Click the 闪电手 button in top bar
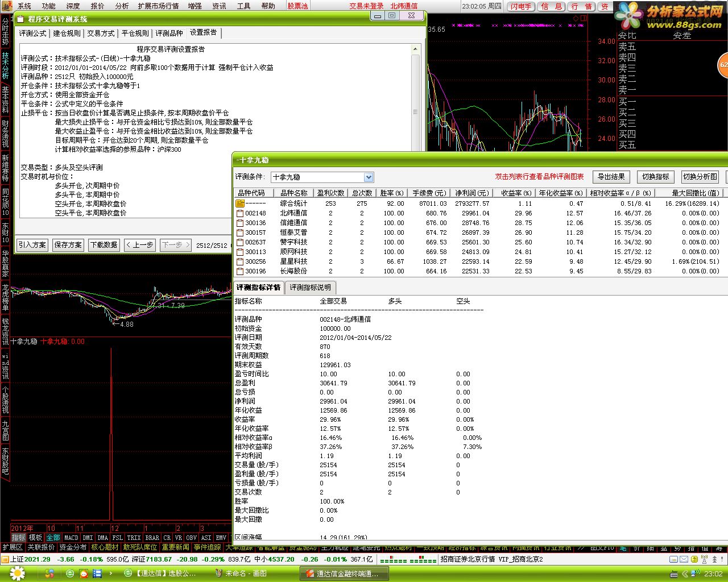Image resolution: width=728 pixels, height=582 pixels. click(521, 6)
